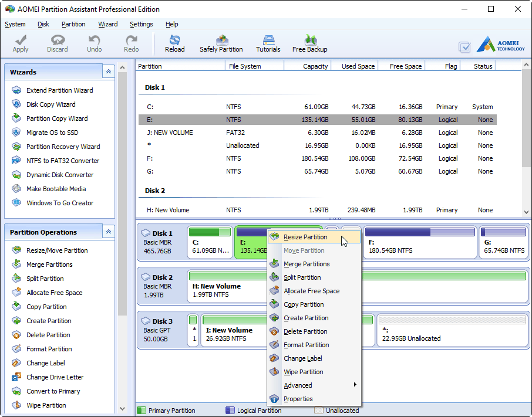The height and width of the screenshot is (417, 532).
Task: Collapse the Wizards panel
Action: click(109, 72)
